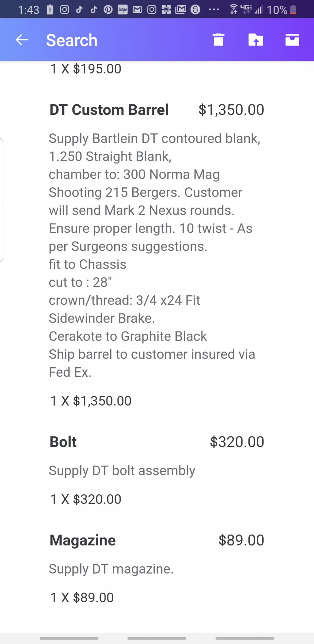Move email with folder upload icon
This screenshot has height=644, width=314.
click(x=256, y=40)
